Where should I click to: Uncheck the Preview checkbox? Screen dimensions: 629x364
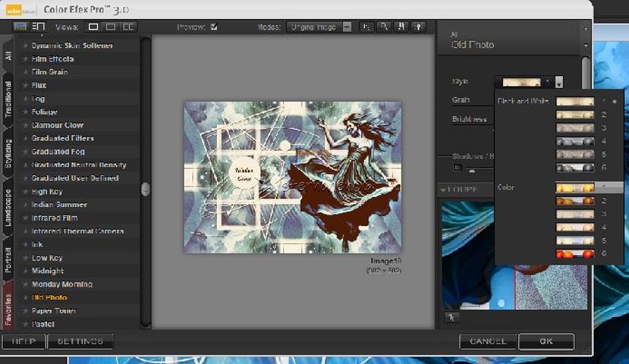(214, 27)
